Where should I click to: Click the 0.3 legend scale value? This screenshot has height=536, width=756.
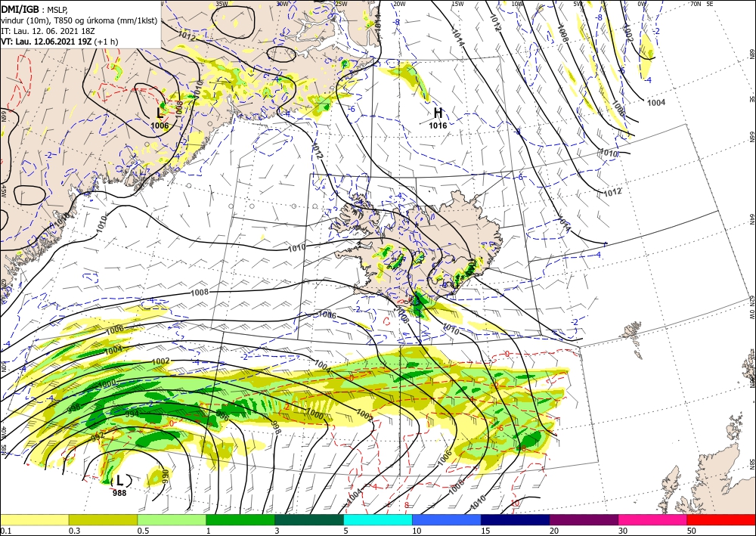pyautogui.click(x=74, y=531)
